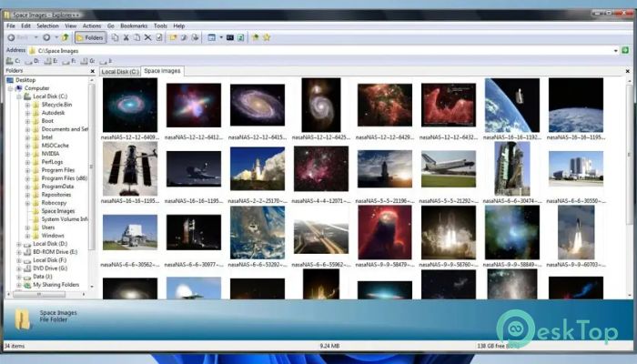
Task: Open the Edit menu
Action: (25, 25)
